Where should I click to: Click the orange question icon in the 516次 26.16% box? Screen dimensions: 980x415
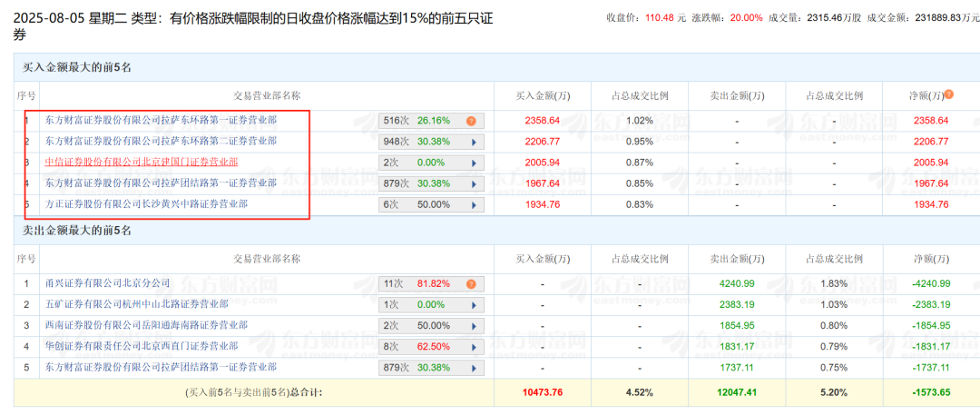coord(471,121)
